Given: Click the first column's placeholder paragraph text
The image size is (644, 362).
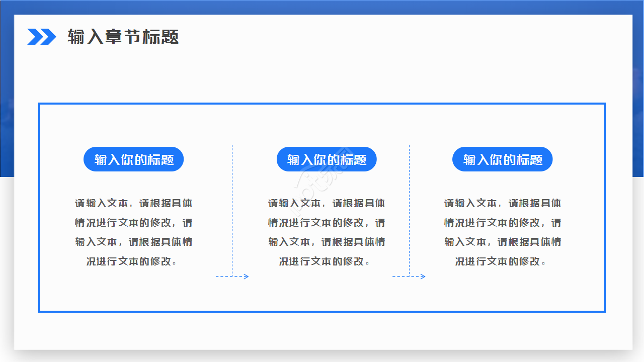Looking at the screenshot, I should (133, 232).
